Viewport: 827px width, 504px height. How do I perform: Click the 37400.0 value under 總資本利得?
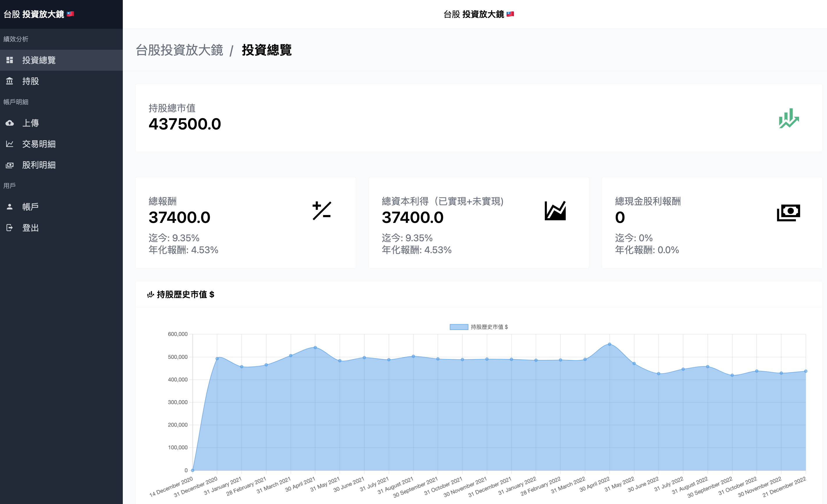pyautogui.click(x=413, y=217)
